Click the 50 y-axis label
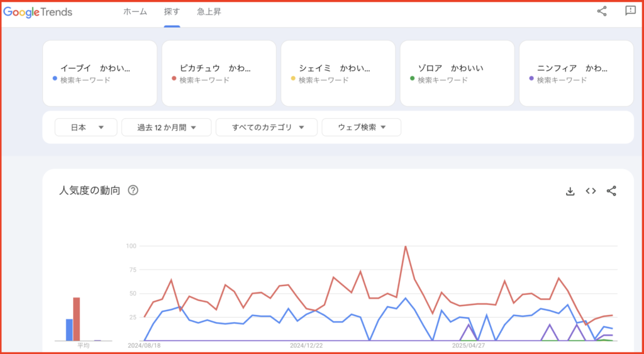This screenshot has width=644, height=354. pyautogui.click(x=133, y=294)
